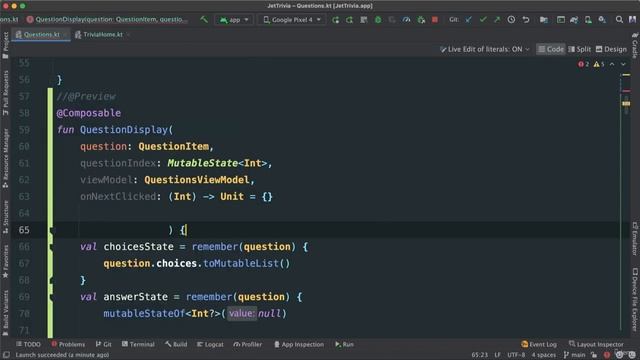
Task: Click the Search Everywhere magnifier icon
Action: (x=619, y=20)
